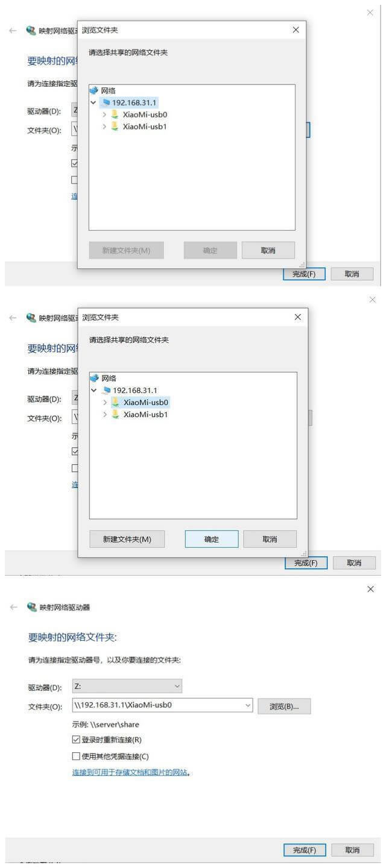Open the Z: drive letter dropdown

[127, 686]
